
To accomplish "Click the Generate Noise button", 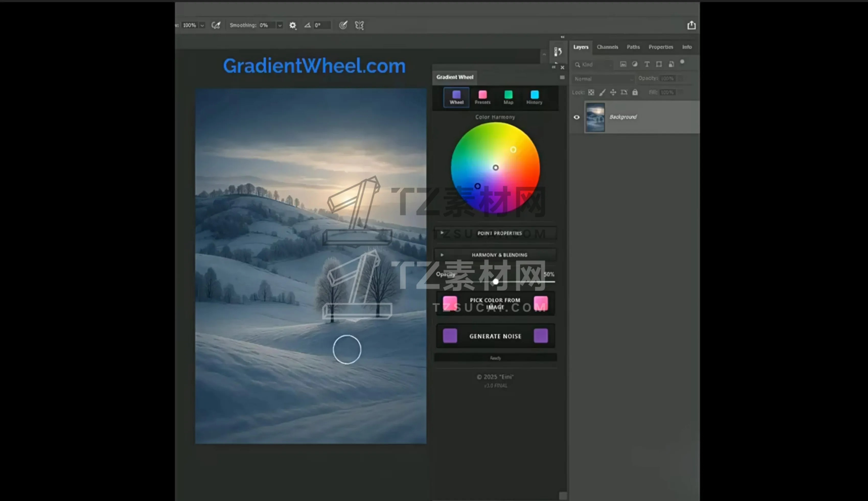I will pos(495,336).
